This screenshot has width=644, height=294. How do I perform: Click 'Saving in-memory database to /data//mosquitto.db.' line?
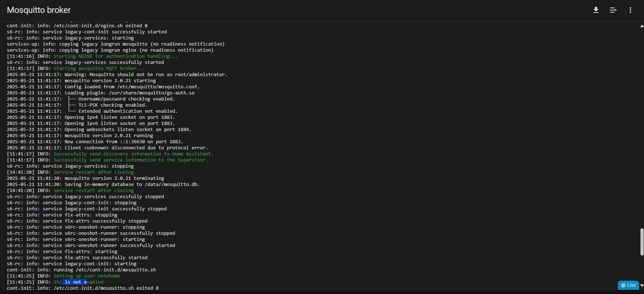[x=103, y=184]
